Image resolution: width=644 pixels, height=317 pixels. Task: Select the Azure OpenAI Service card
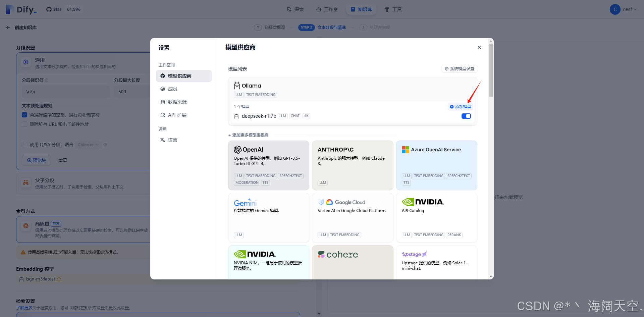tap(437, 165)
